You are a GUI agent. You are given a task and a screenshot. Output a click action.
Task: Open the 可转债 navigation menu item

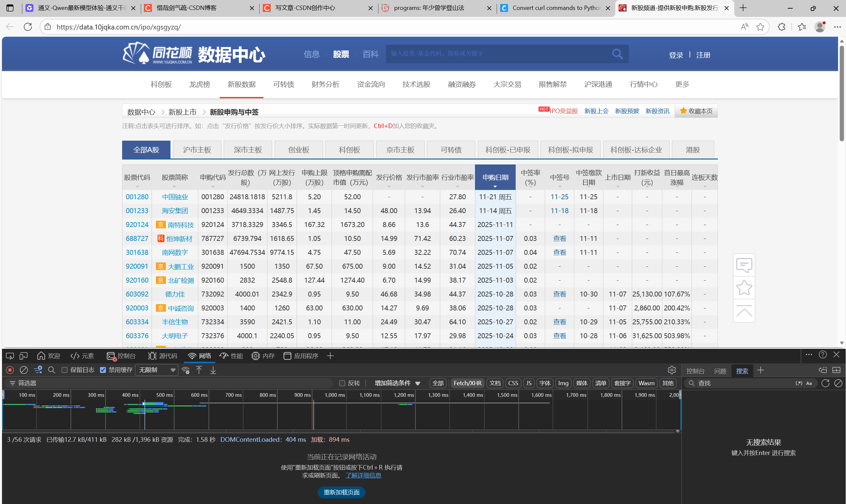284,84
